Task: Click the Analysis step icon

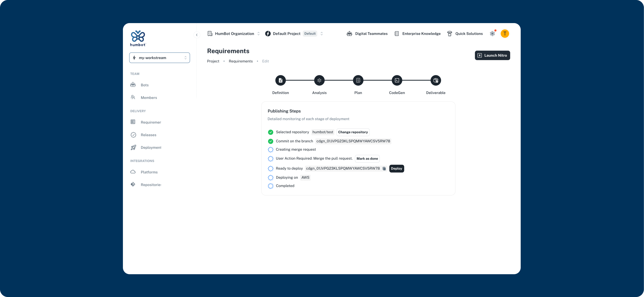Action: click(319, 80)
